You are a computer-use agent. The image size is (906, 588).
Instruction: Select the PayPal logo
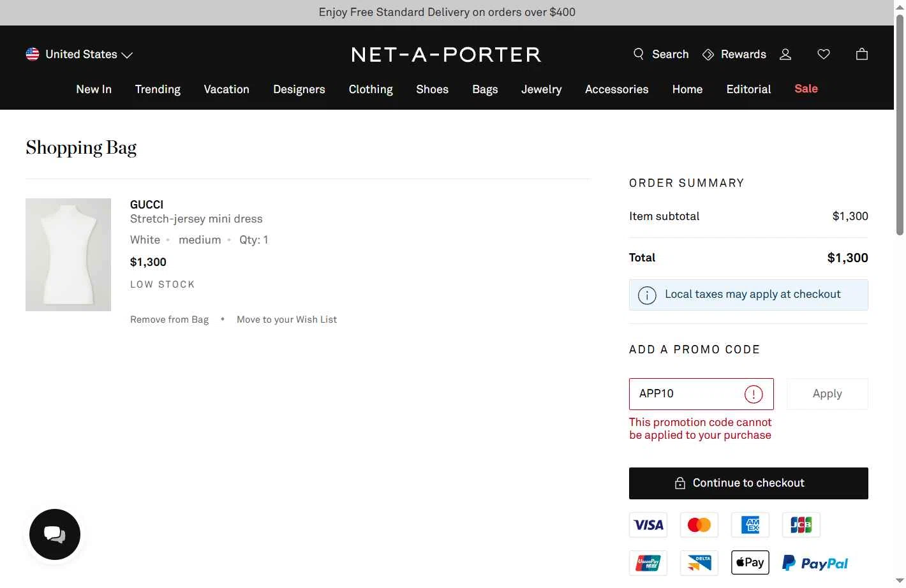point(815,563)
